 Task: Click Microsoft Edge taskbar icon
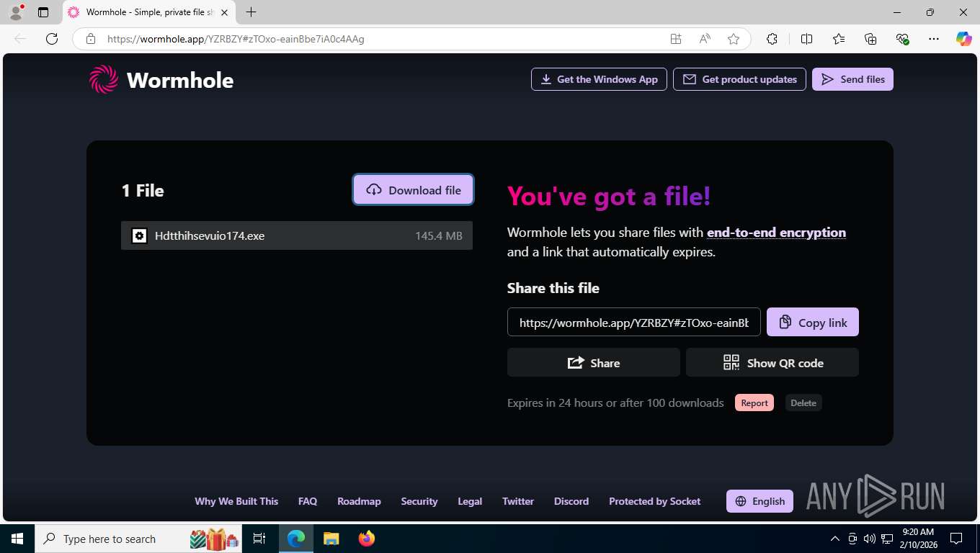296,539
